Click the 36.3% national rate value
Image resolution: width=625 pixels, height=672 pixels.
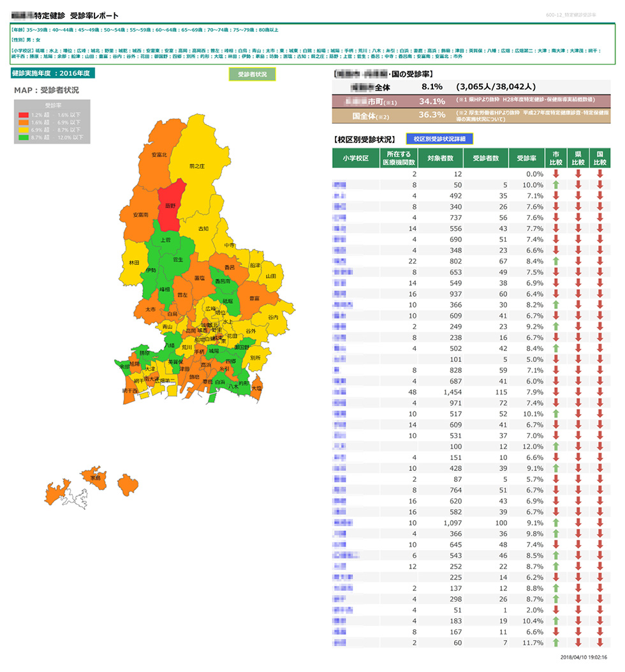432,115
